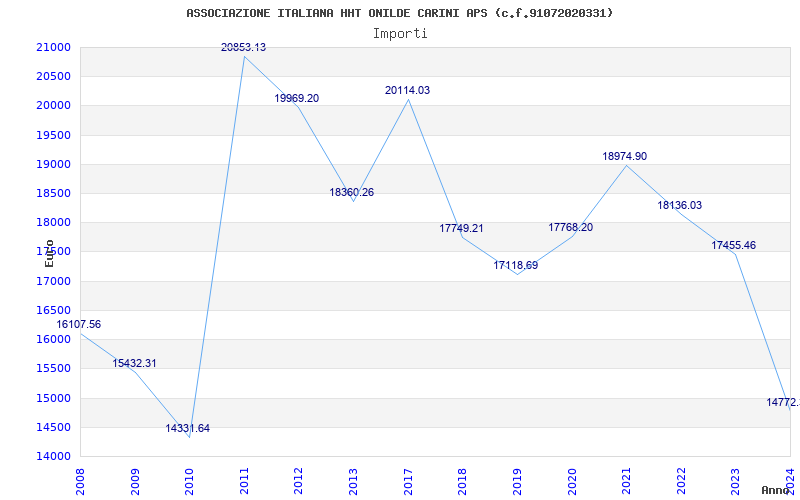Click y-axis value 14000
The width and height of the screenshot is (800, 500).
53,456
